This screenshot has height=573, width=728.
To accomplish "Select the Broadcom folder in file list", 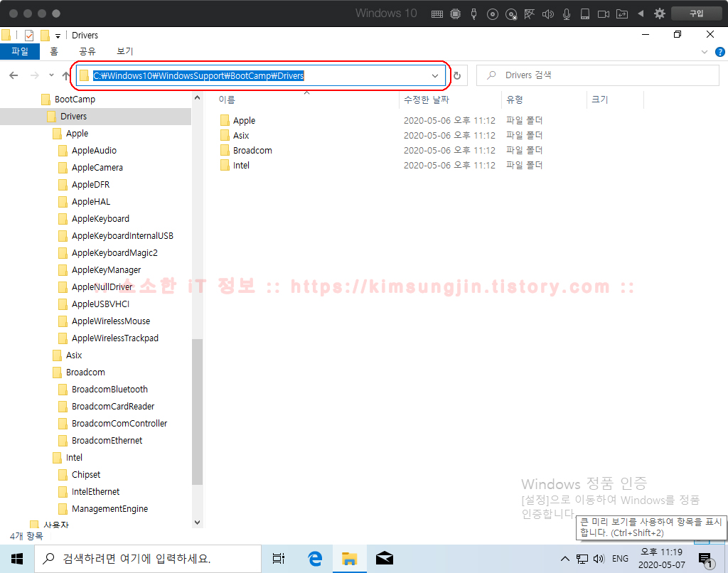I will click(252, 151).
